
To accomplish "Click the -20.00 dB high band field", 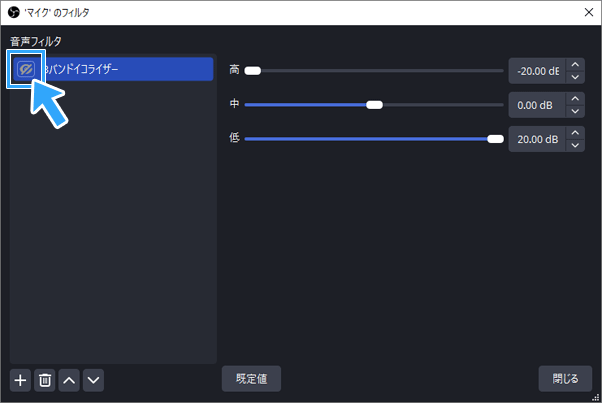I will tap(537, 71).
